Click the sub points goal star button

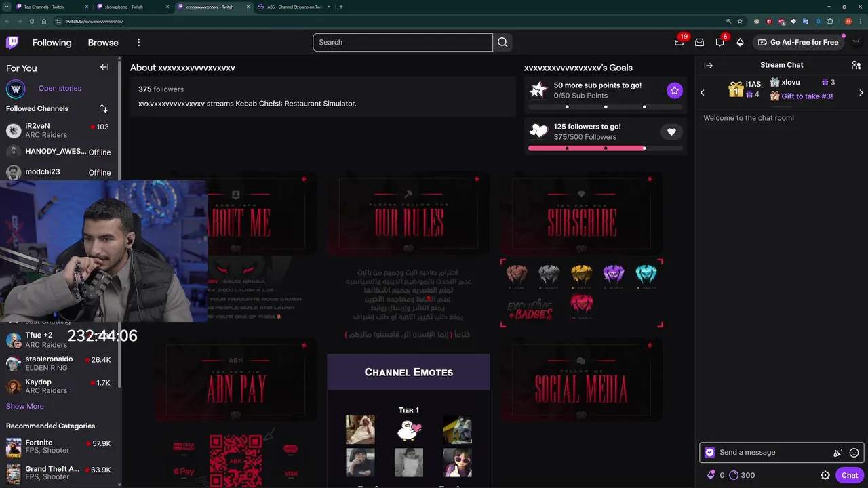coord(674,90)
